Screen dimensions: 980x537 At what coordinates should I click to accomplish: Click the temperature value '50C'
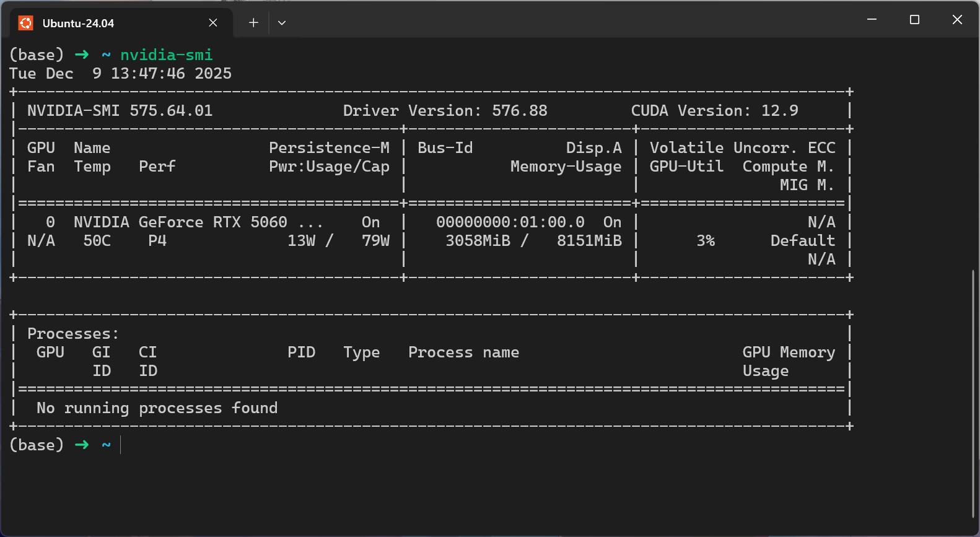(97, 241)
